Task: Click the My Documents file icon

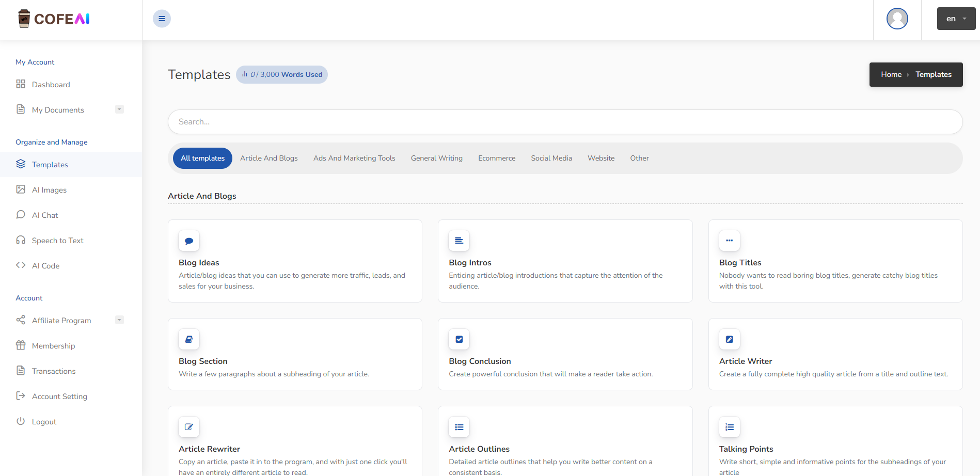Action: (x=21, y=109)
